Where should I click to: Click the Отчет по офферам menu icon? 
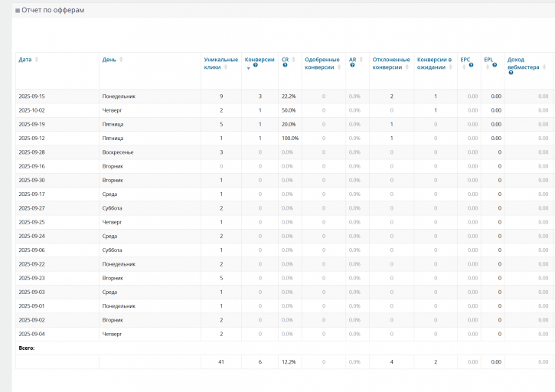coord(18,11)
